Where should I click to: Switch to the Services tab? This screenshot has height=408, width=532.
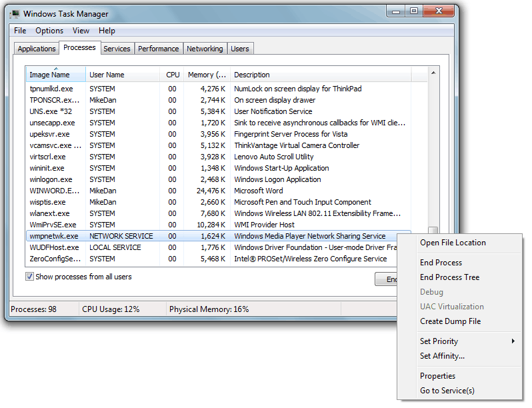[x=117, y=49]
